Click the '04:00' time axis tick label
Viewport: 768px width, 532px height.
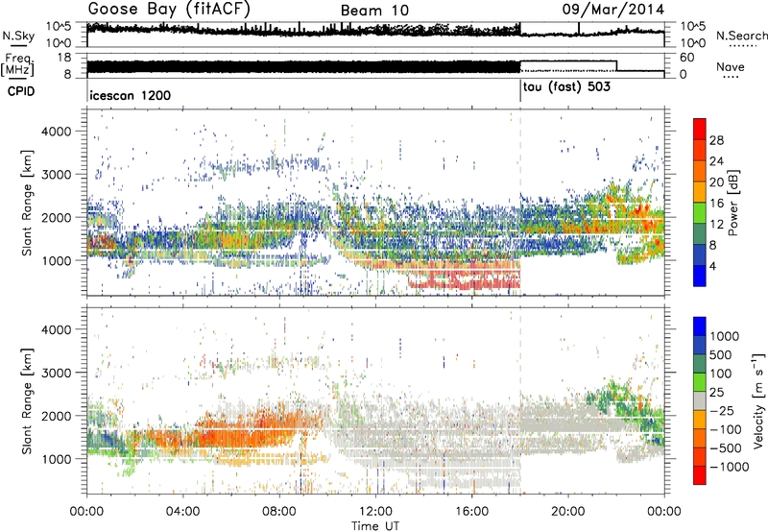(x=182, y=512)
